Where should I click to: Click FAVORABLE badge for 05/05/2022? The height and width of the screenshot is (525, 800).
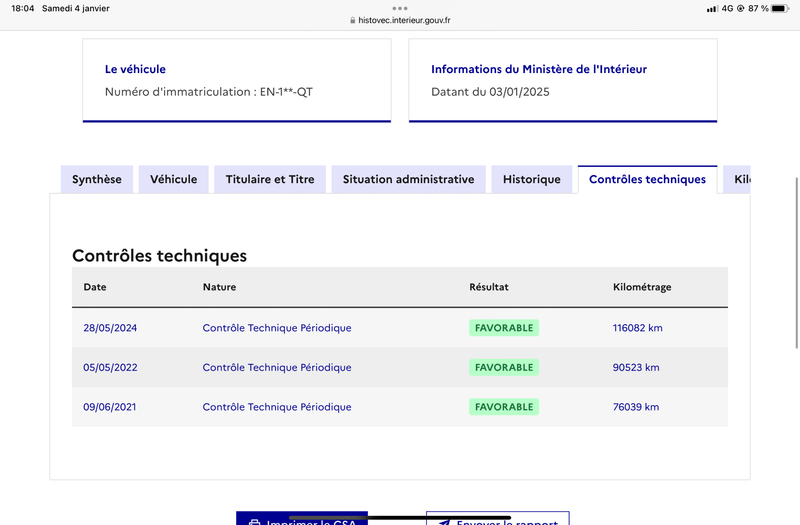tap(504, 367)
